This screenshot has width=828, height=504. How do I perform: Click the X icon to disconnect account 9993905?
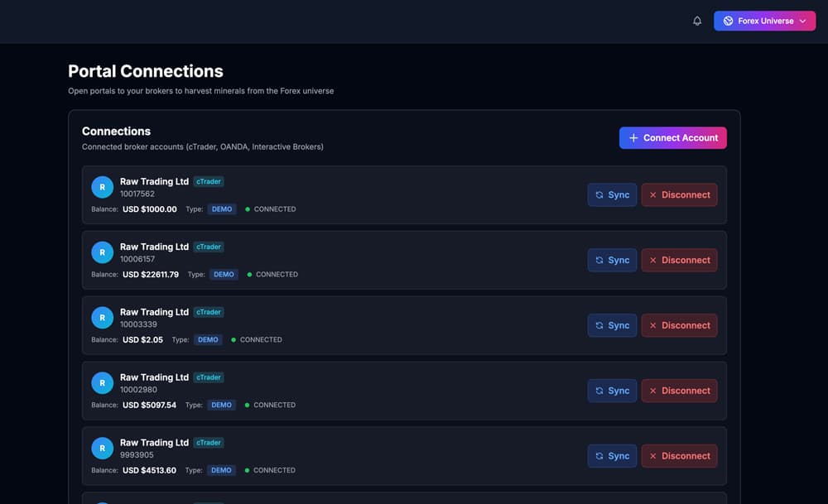pos(653,456)
